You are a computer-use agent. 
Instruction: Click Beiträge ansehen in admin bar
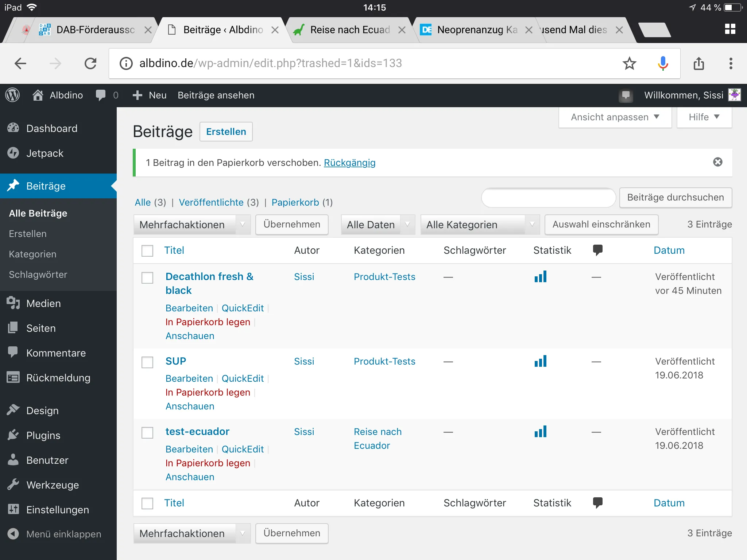click(x=216, y=96)
